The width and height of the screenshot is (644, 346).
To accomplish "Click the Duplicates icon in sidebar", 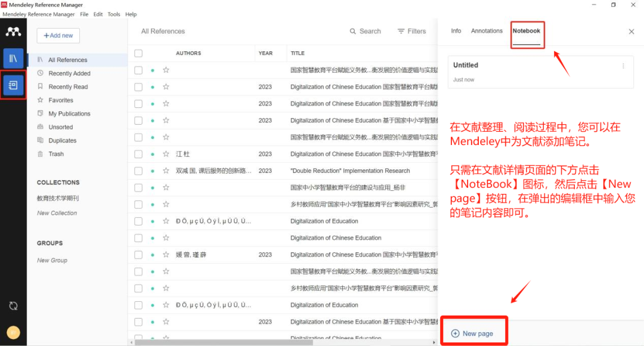I will [x=41, y=140].
